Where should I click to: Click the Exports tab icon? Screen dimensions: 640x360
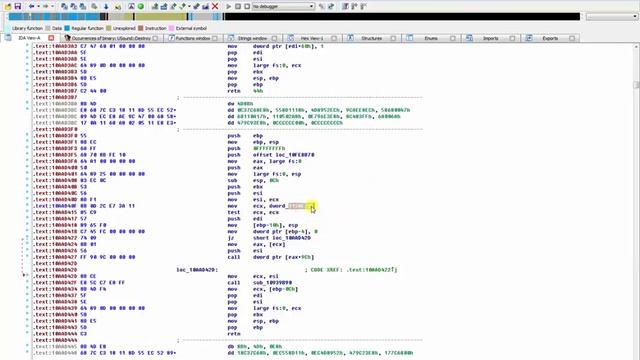[x=529, y=38]
